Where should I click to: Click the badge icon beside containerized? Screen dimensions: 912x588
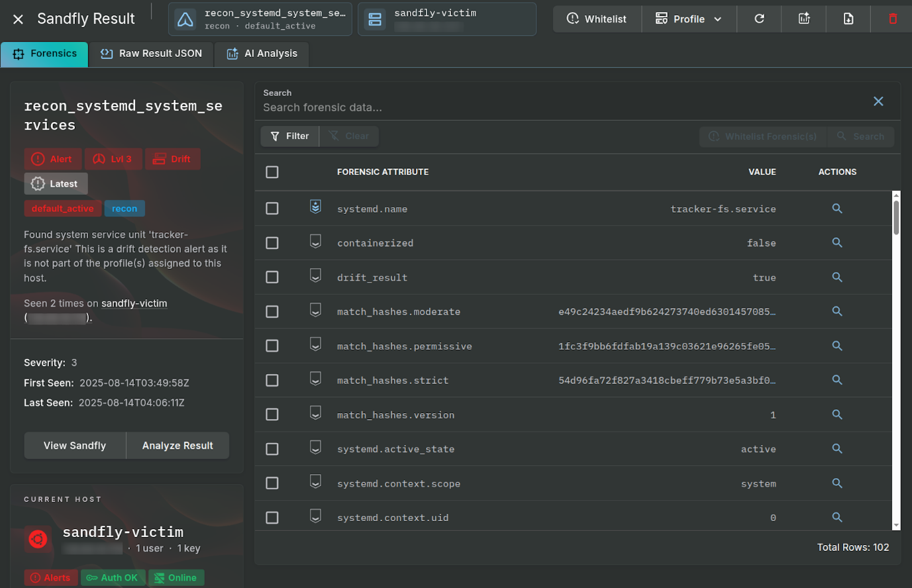tap(315, 241)
